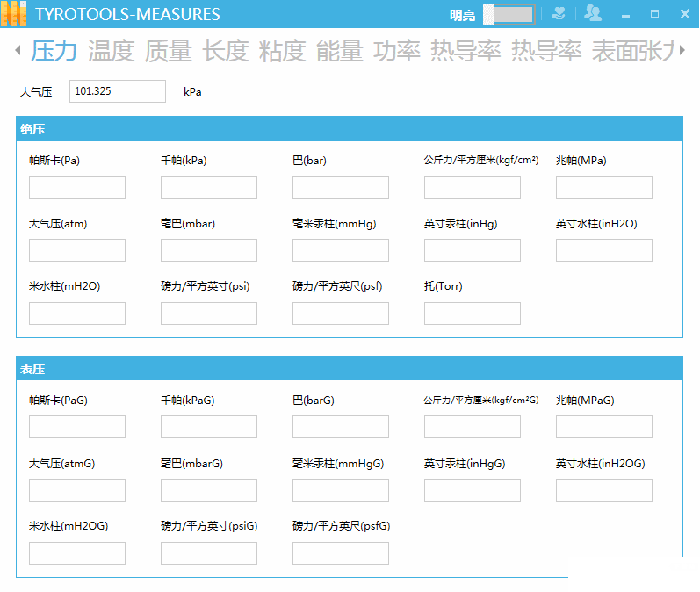Switch to the 温度 tab
The width and height of the screenshot is (700, 592).
coord(112,51)
